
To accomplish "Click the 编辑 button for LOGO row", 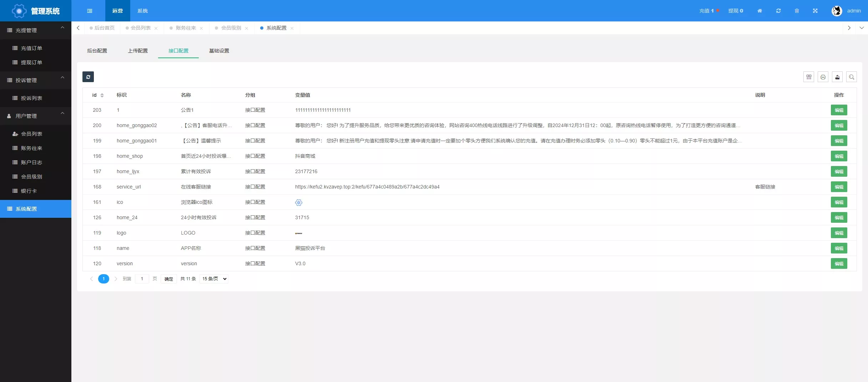I will coord(839,233).
